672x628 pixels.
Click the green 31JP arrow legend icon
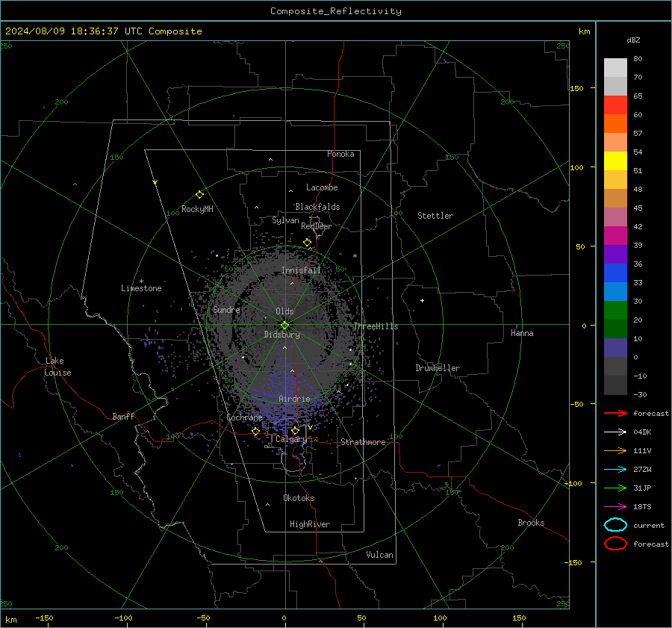click(x=615, y=488)
